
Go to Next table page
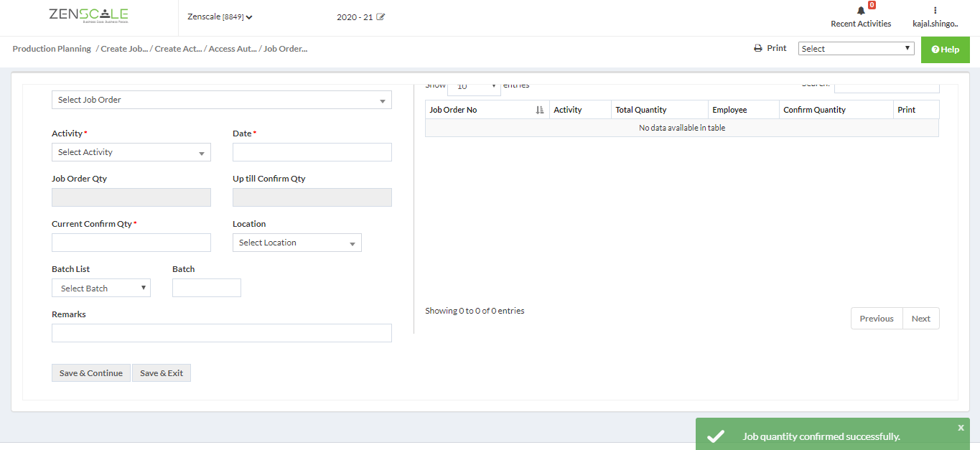tap(921, 319)
